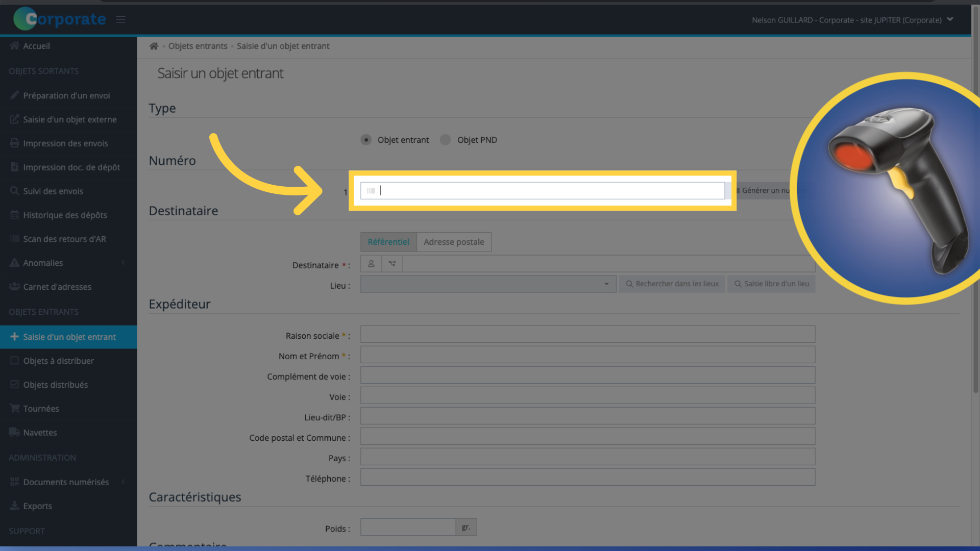Image resolution: width=980 pixels, height=551 pixels.
Task: Switch to the Adresse postale tab
Action: coord(454,241)
